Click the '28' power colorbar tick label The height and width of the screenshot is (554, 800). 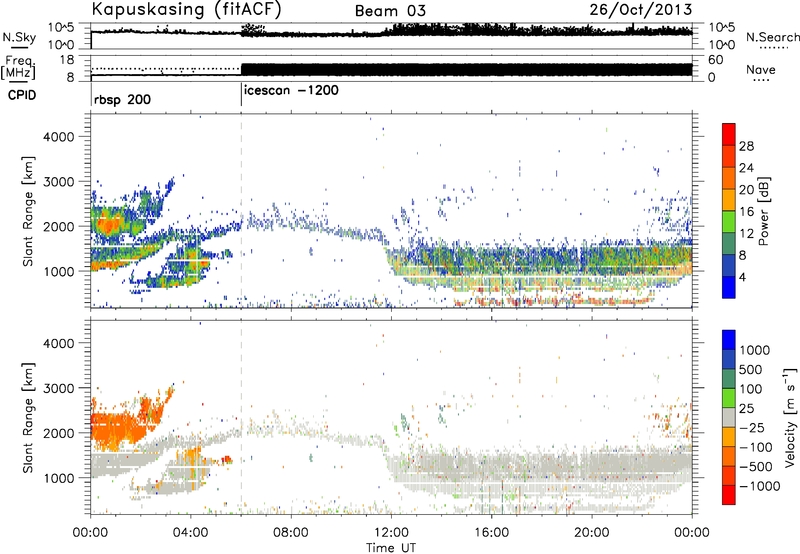coord(746,146)
